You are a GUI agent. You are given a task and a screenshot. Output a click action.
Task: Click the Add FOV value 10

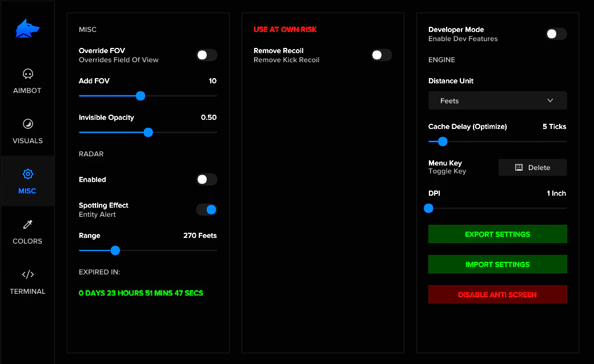click(x=212, y=81)
